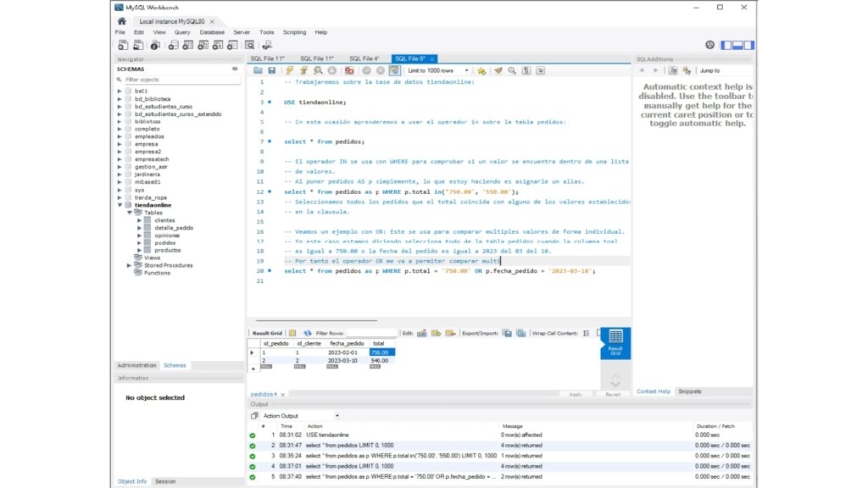Execute SQL script with the lightning bolt icon

290,71
